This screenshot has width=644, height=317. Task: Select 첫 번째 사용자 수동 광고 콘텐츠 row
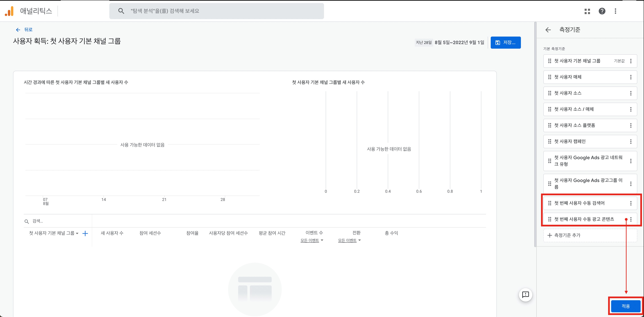590,219
